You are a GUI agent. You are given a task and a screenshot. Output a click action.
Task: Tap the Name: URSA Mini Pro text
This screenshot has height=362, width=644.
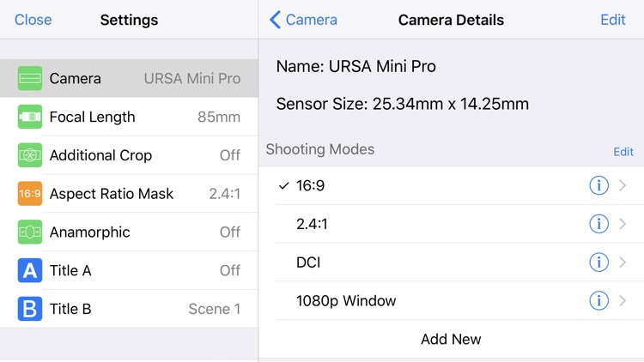(355, 66)
